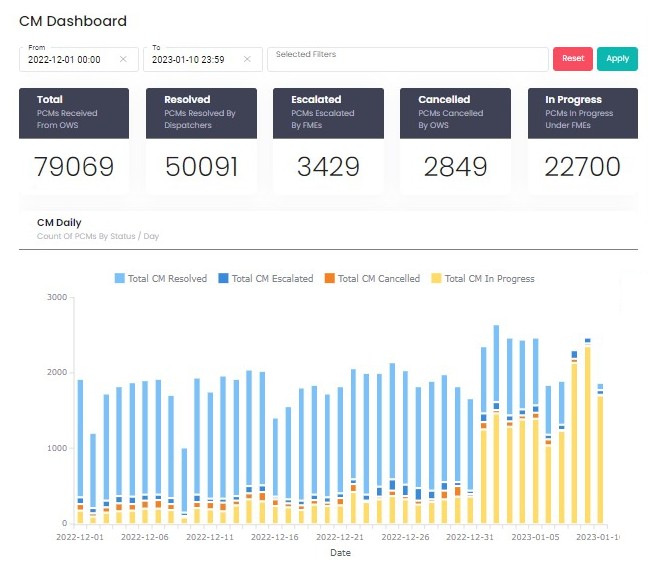Click the CM Daily chart title
This screenshot has width=656, height=571.
pyautogui.click(x=59, y=223)
